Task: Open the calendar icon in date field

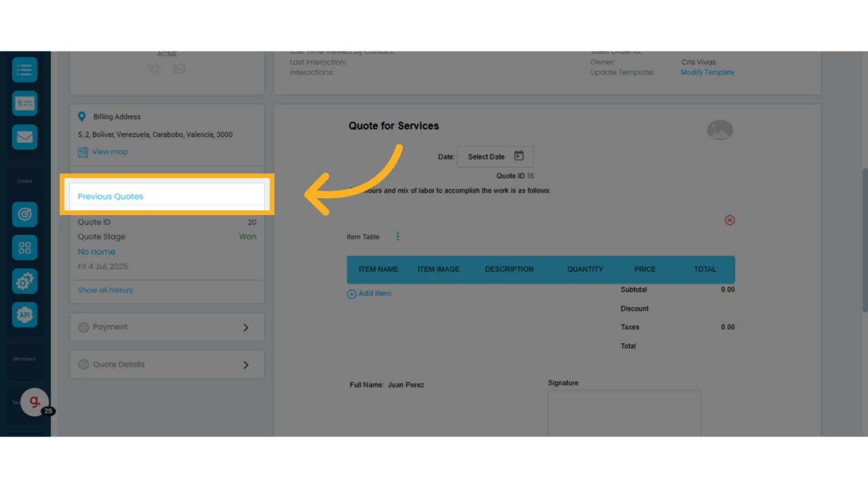Action: 519,156
